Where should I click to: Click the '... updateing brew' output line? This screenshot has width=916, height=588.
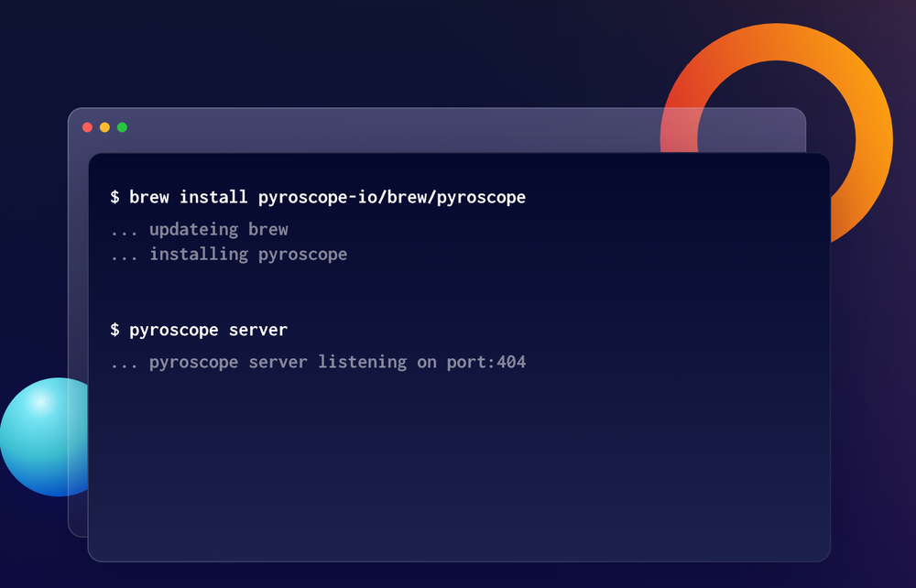coord(199,230)
